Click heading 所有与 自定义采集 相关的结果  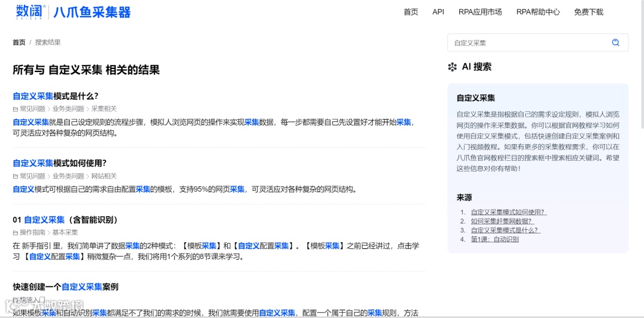tap(86, 70)
